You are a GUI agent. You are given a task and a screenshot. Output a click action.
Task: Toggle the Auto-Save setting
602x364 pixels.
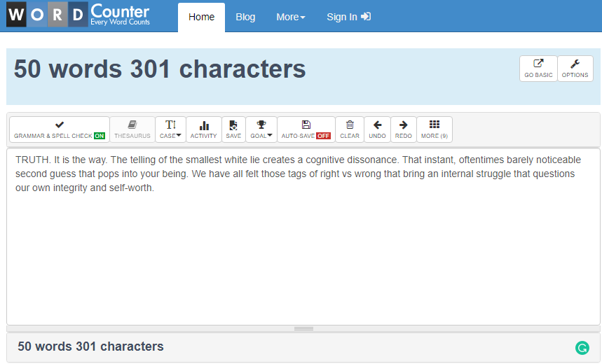[306, 129]
